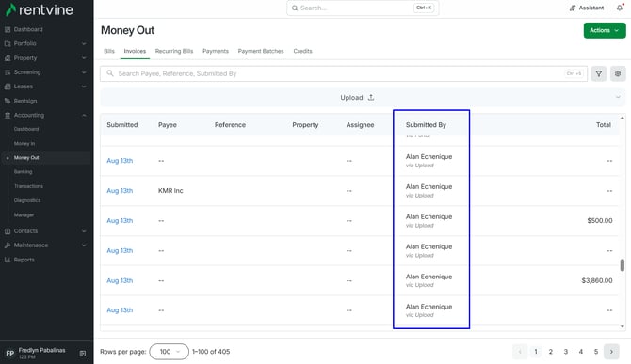Screen dimensions: 631x364
Task: Collapse the Upload section chevron
Action: coord(618,97)
